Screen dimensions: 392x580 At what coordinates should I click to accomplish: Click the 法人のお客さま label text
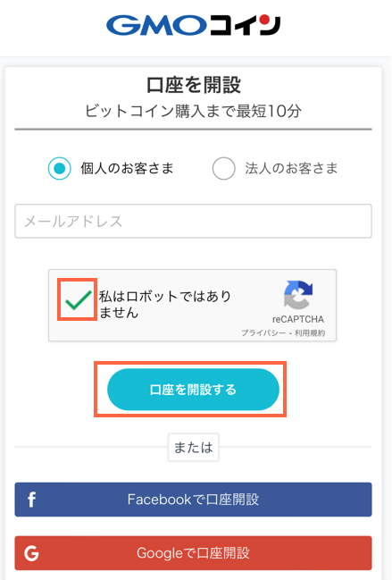[x=291, y=168]
